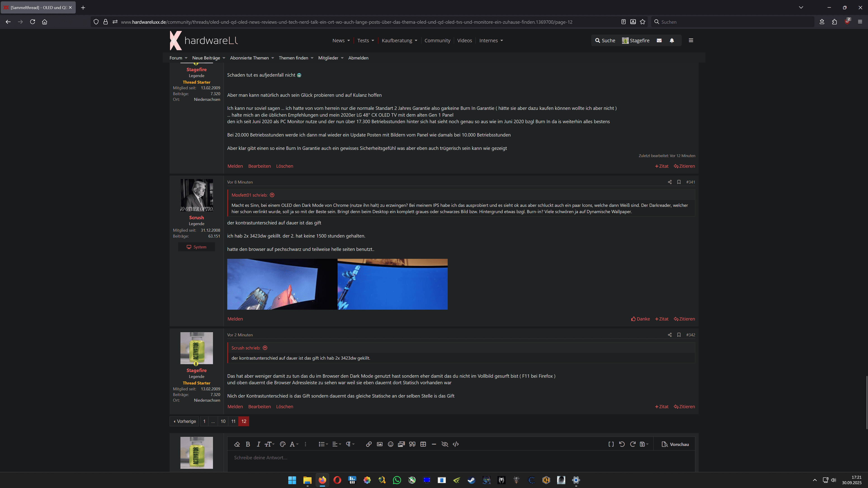The width and height of the screenshot is (868, 488).
Task: Toggle bold formatting in reply editor
Action: (x=248, y=444)
